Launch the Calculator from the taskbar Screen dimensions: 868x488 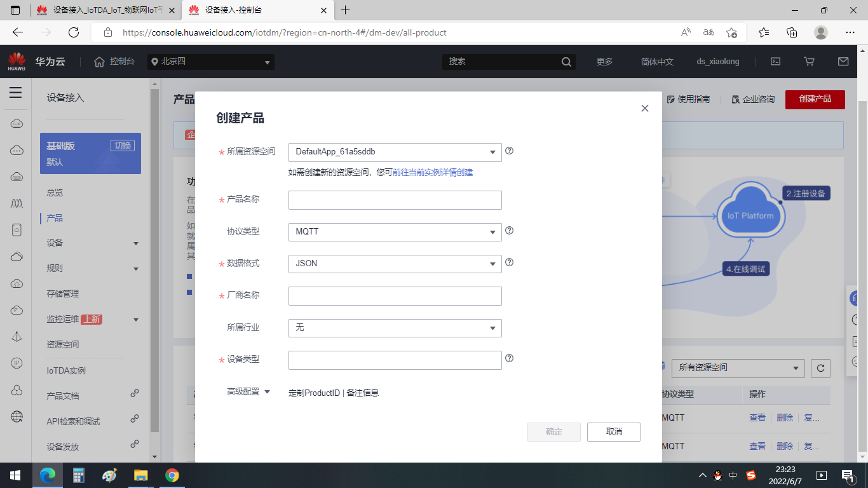click(79, 475)
